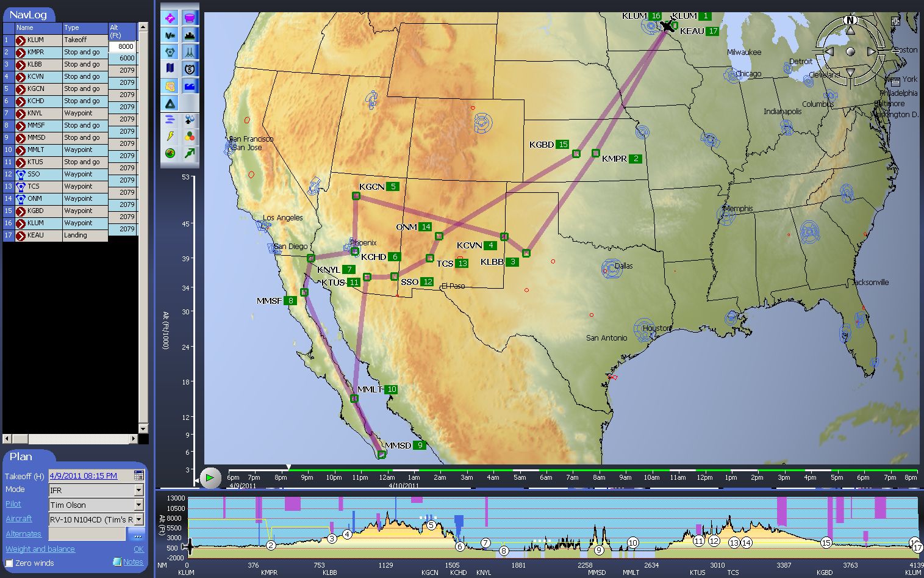Screen dimensions: 924x578
Task: Click the empty Alternates input field
Action: click(87, 534)
